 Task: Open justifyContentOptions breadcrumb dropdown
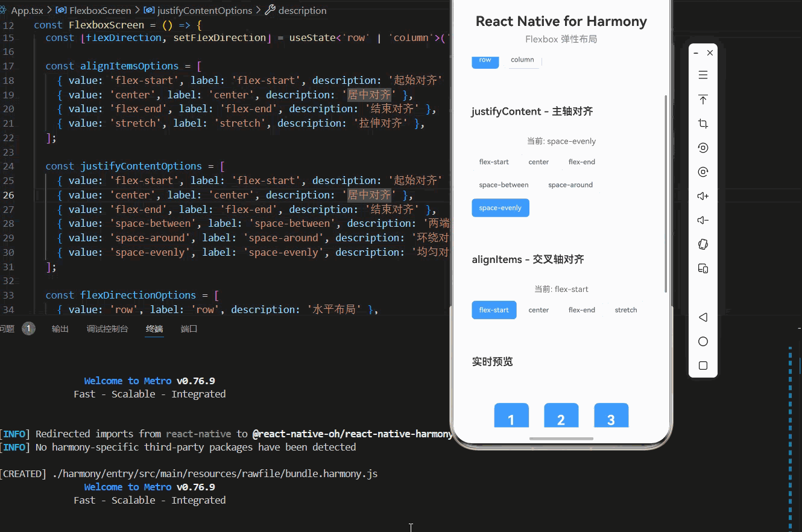coord(204,10)
